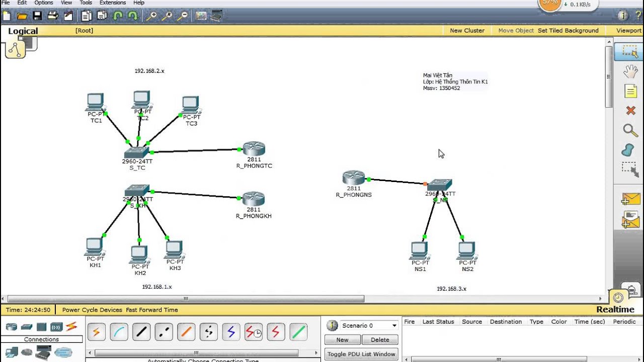Choose the Resize Shape tool
Screen dimensions: 644x362
629,169
